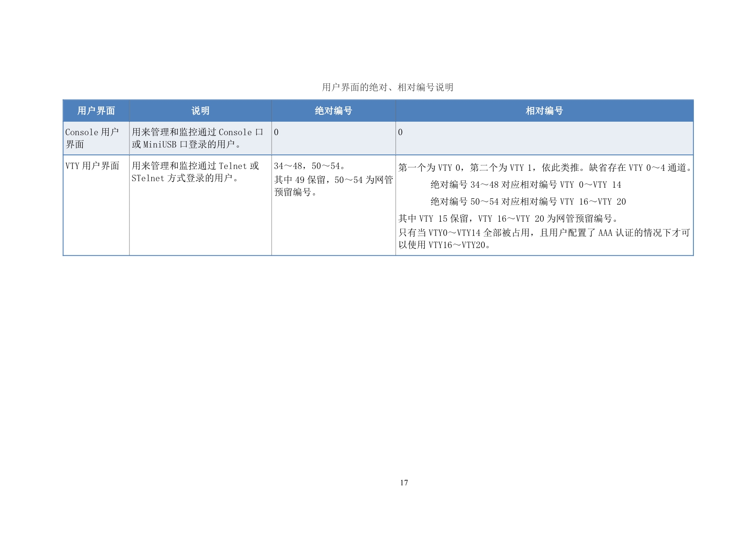This screenshot has width=756, height=535.
Task: Select the text 34~48, 50~54
Action: tap(309, 166)
